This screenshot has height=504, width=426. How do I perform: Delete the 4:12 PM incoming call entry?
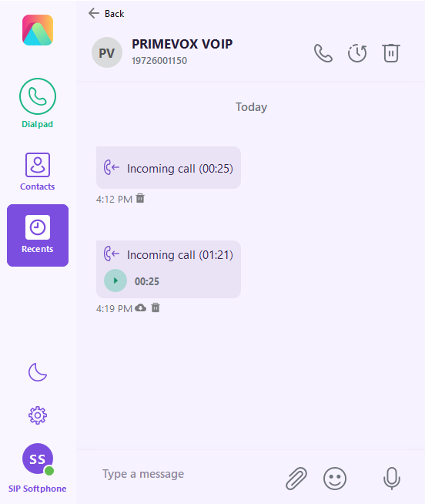(140, 198)
